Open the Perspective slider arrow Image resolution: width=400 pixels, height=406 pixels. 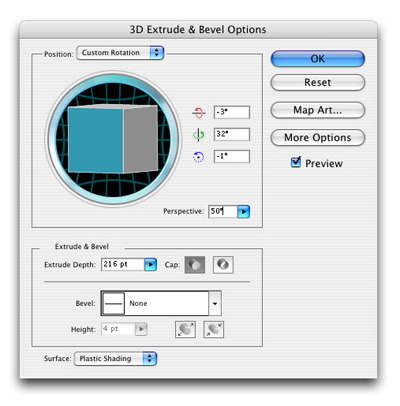click(244, 212)
